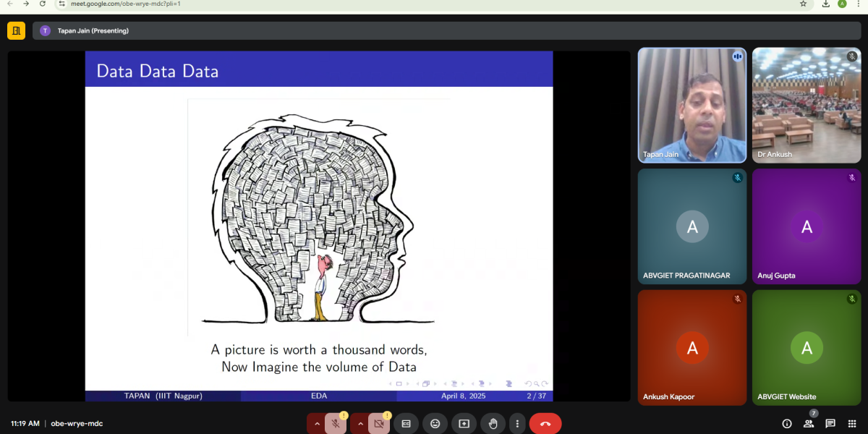Click the meeting code 'obe-wrye-mdc'
Screen dimensions: 868x434
pos(77,424)
